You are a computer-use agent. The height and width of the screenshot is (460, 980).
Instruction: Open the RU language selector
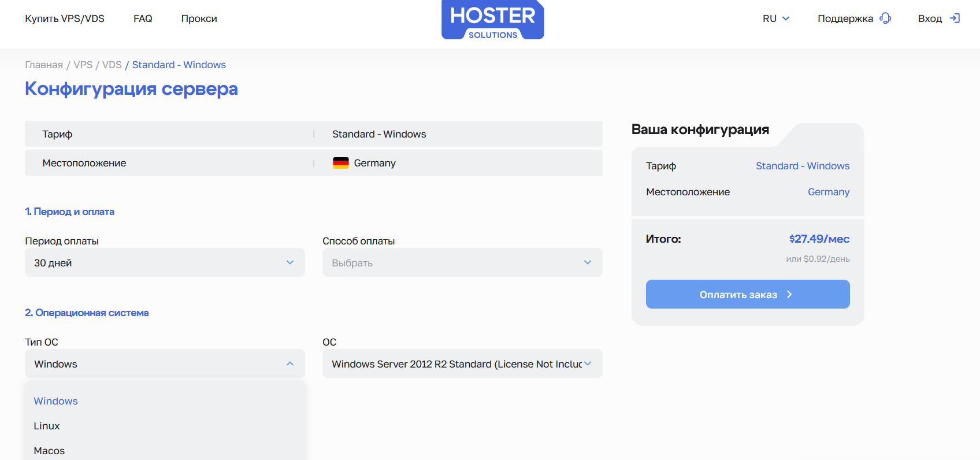775,18
